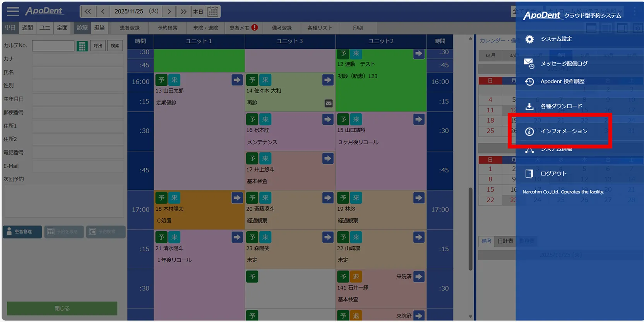The width and height of the screenshot is (644, 322).
Task: Click the mail icon on 佐々木 大和 appointment
Action: tap(328, 103)
